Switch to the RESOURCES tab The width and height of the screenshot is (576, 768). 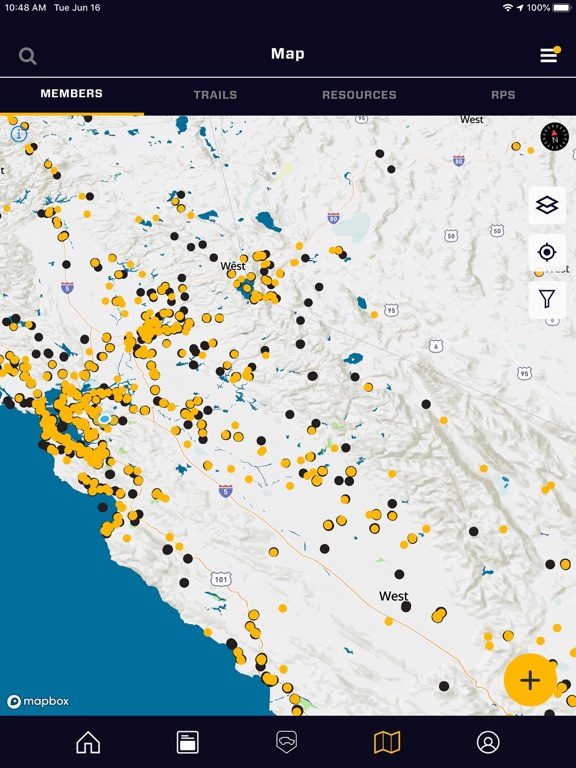(x=359, y=95)
